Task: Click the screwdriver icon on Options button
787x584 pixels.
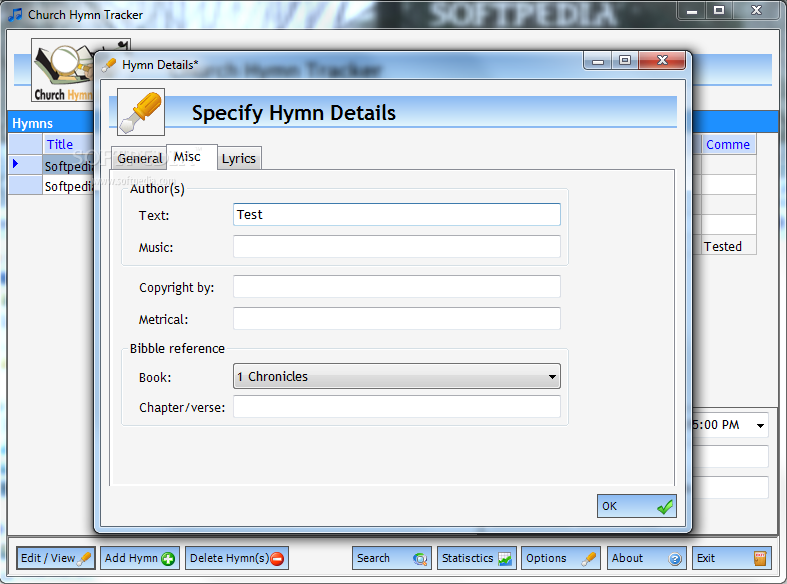Action: pyautogui.click(x=589, y=559)
